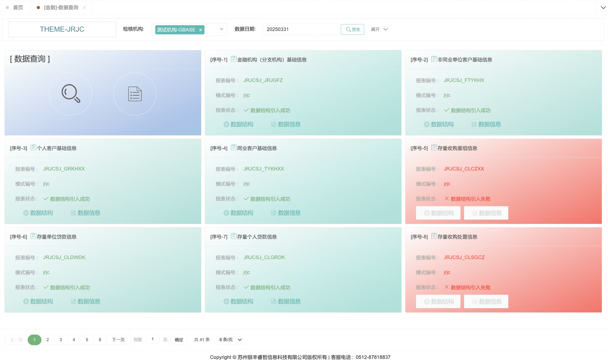Open 数据信息 for 存量个人贷款信息 card
Image resolution: width=608 pixels, height=364 pixels.
[x=286, y=302]
